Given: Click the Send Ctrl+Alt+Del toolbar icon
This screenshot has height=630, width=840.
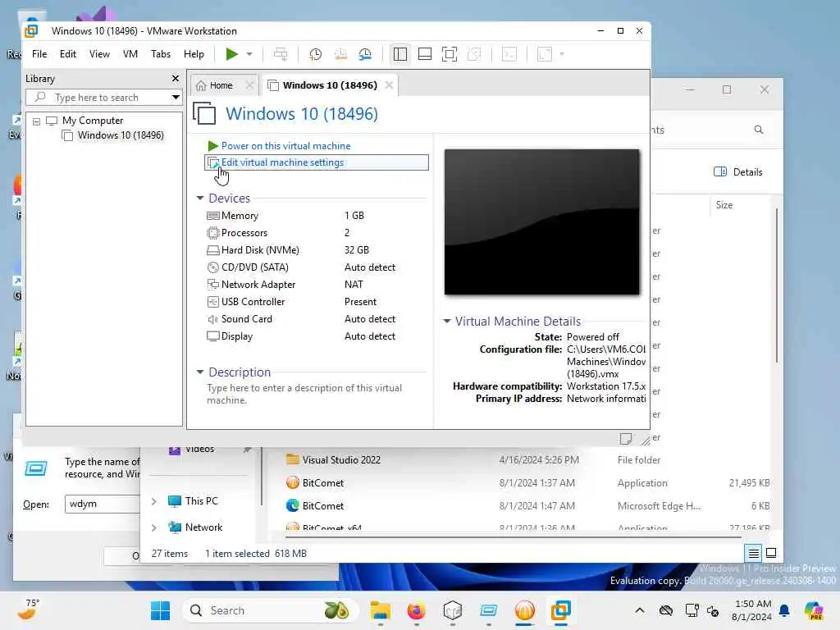Looking at the screenshot, I should click(x=281, y=54).
